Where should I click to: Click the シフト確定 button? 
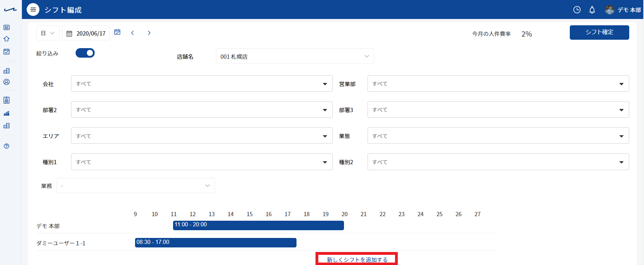pos(599,32)
